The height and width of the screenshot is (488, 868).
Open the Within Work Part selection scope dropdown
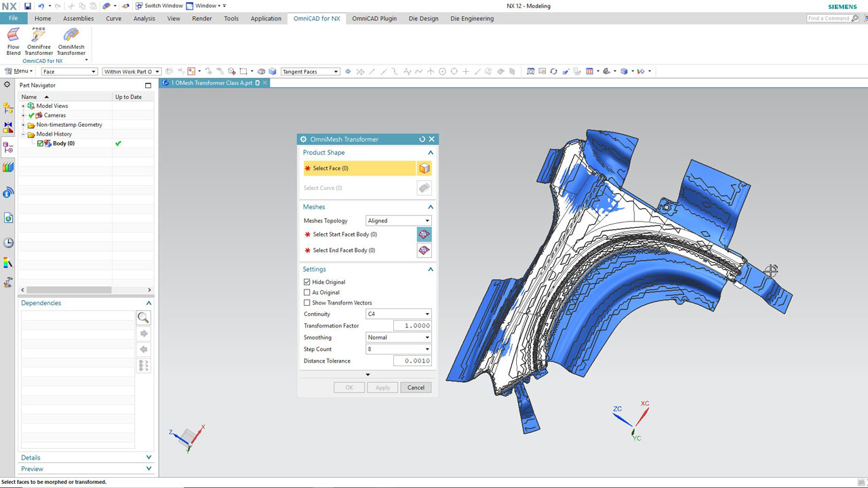coord(132,71)
